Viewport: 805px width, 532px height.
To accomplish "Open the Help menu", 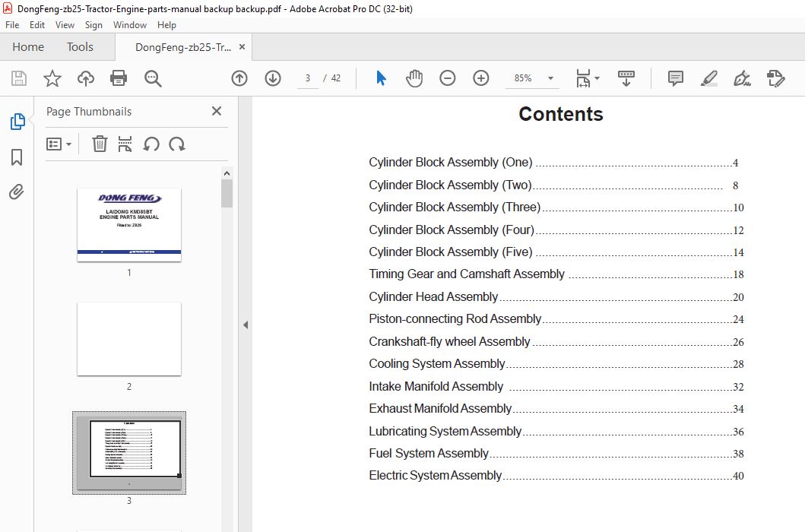I will pos(166,24).
